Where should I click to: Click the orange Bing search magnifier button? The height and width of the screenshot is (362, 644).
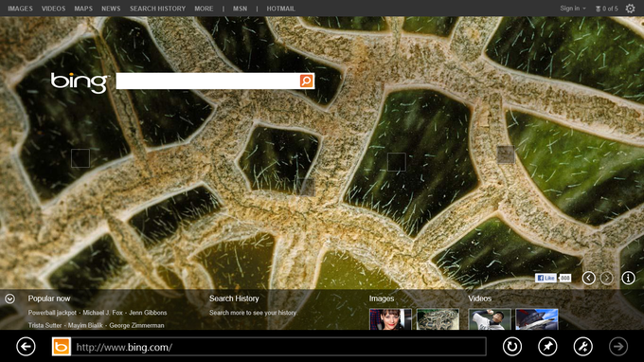pyautogui.click(x=307, y=81)
